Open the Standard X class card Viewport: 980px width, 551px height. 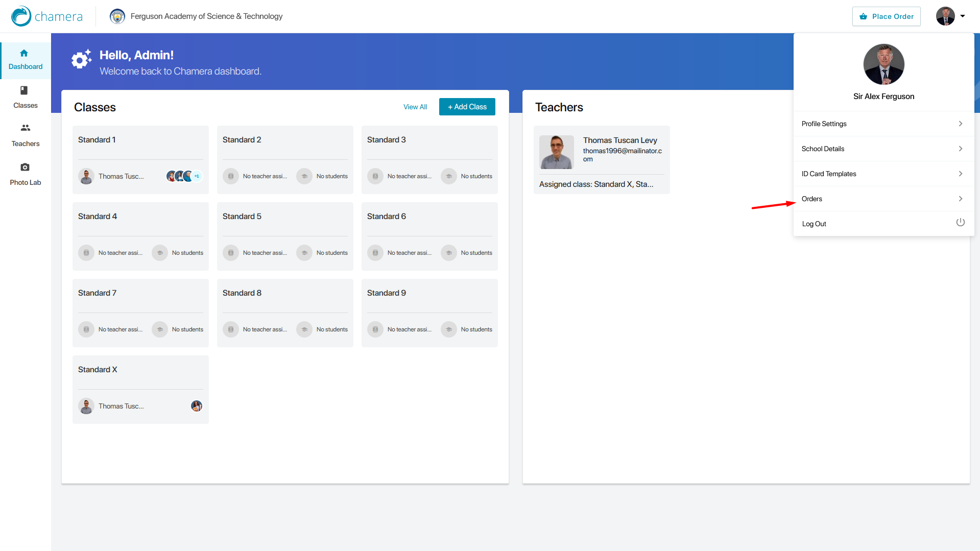[140, 390]
